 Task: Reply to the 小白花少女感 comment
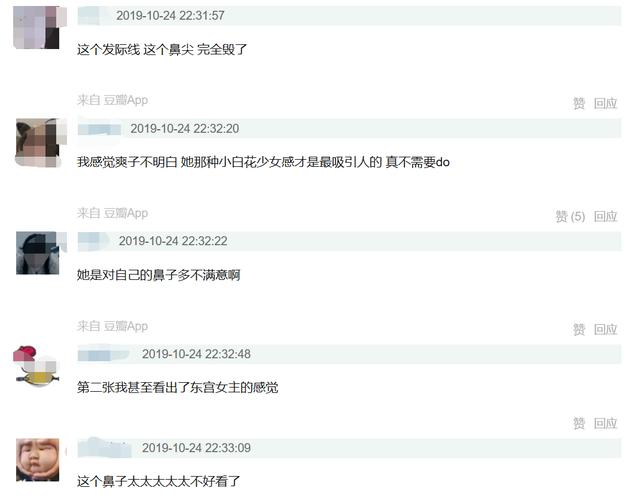(605, 216)
